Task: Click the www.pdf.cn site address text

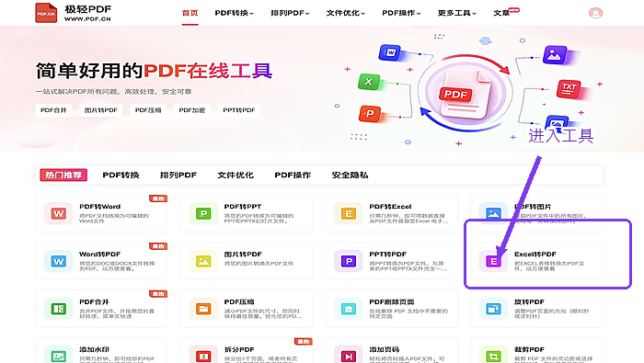Action: click(87, 19)
